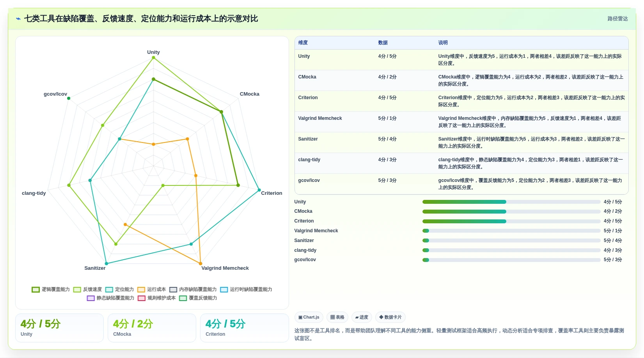
Task: Open the CMocka 4分 / 2分 data card
Action: (x=152, y=328)
